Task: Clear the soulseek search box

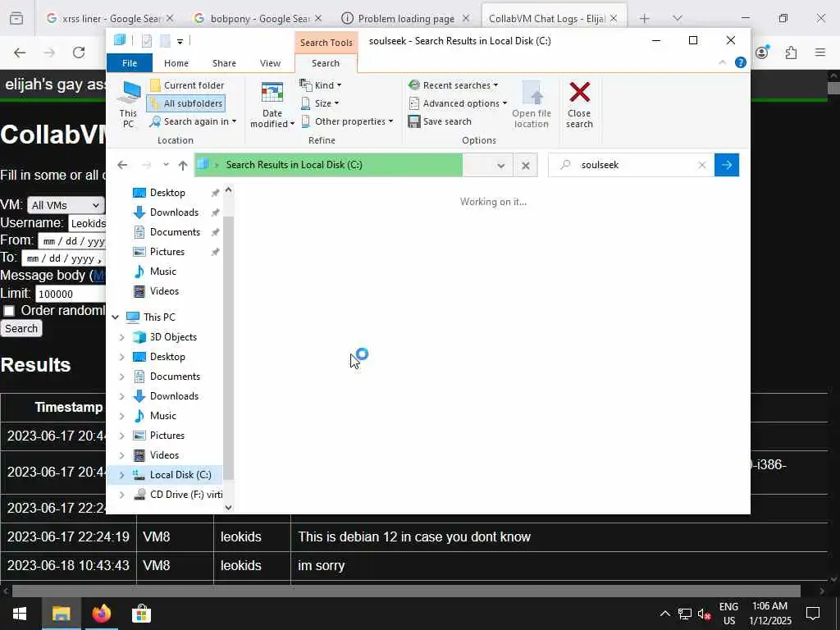Action: click(x=702, y=165)
